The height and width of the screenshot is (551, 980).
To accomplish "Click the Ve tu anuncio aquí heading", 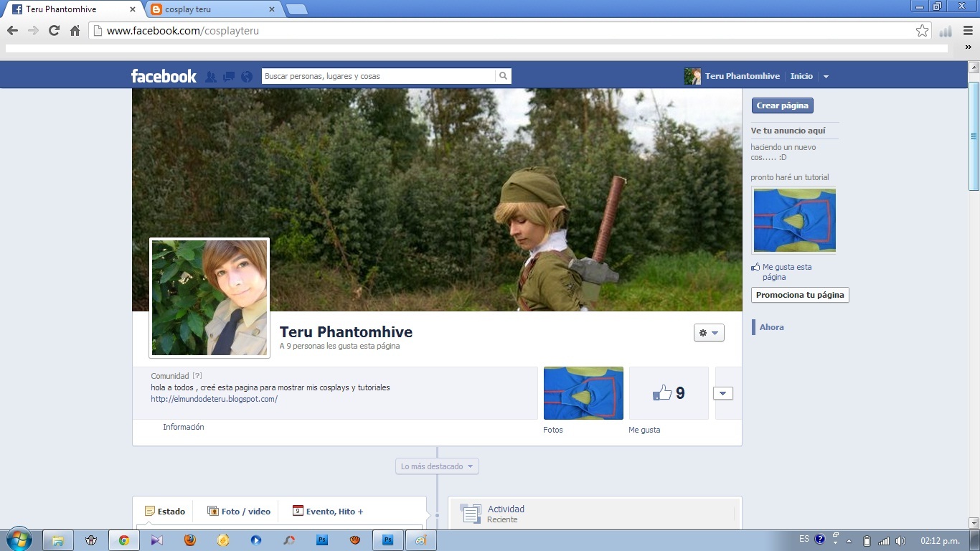I will coord(788,131).
